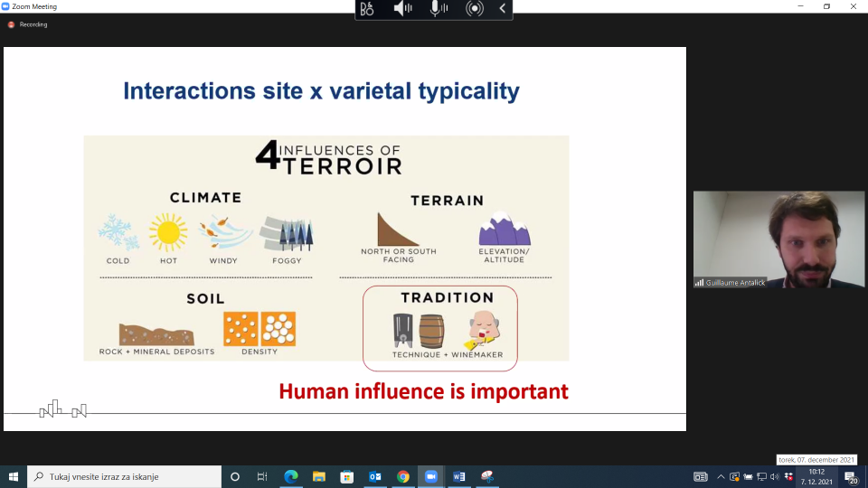Launch Microsoft Edge from taskbar
This screenshot has height=488, width=868.
pyautogui.click(x=290, y=476)
